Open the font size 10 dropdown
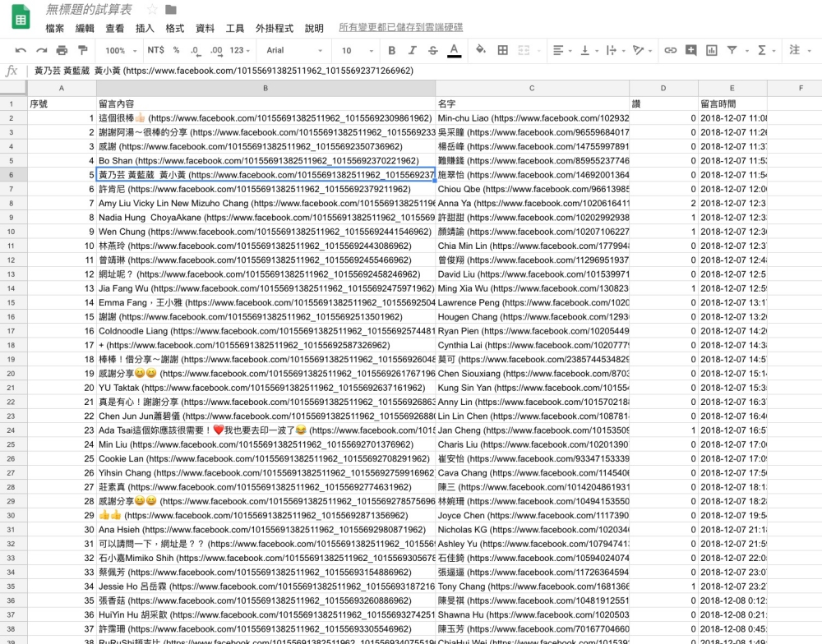 click(355, 50)
